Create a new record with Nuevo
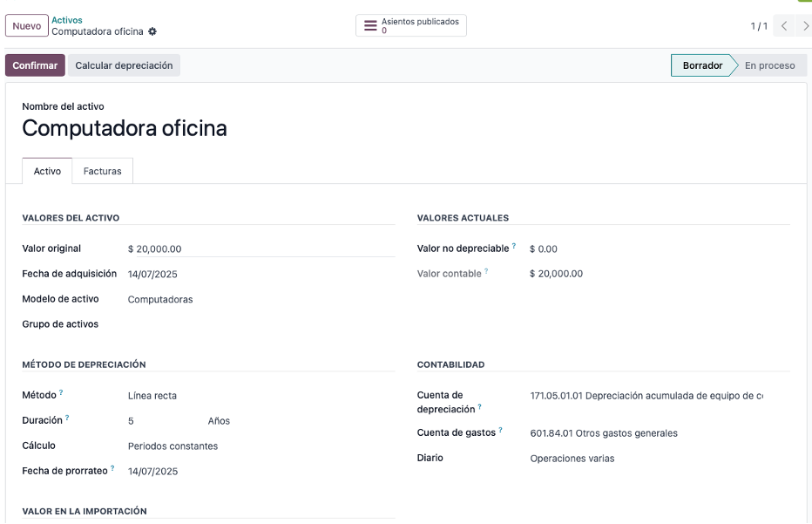The width and height of the screenshot is (812, 524). [x=27, y=26]
